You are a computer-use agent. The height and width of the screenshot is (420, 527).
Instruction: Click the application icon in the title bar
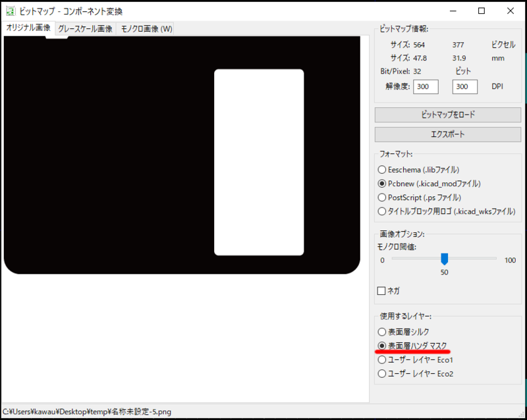[11, 11]
